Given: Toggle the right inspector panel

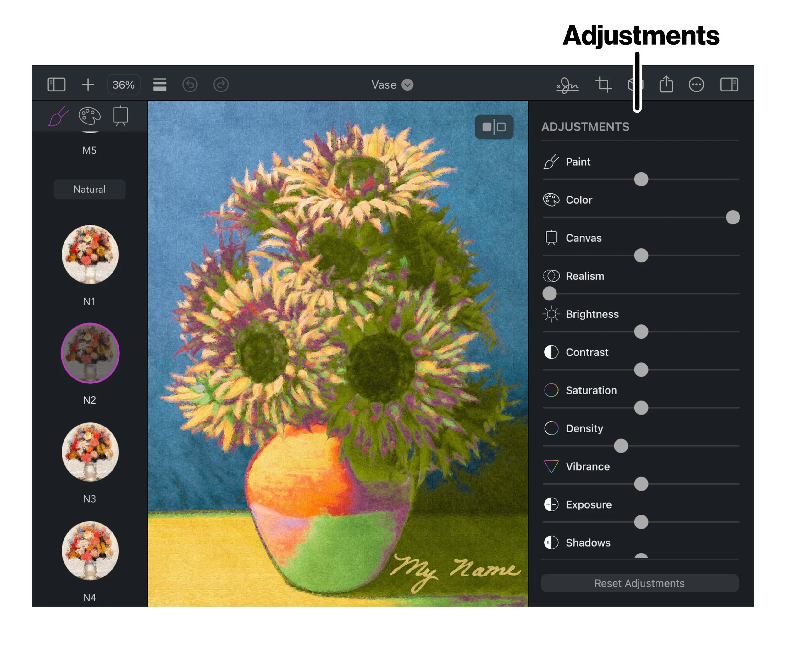Looking at the screenshot, I should (x=729, y=84).
